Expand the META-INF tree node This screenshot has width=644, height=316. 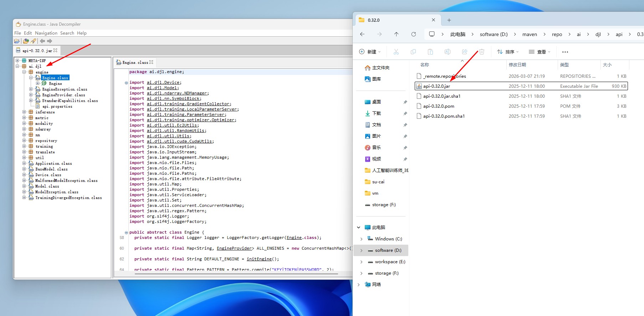[x=17, y=61]
